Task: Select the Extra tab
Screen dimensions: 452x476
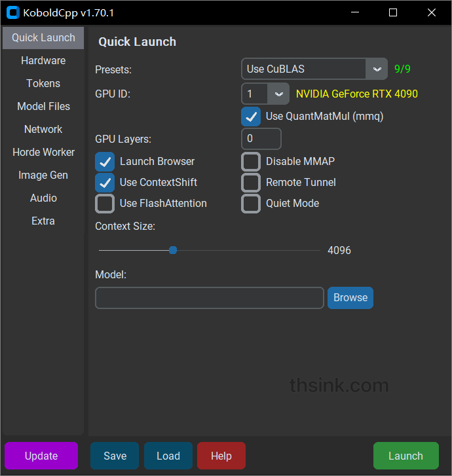Action: click(x=43, y=221)
